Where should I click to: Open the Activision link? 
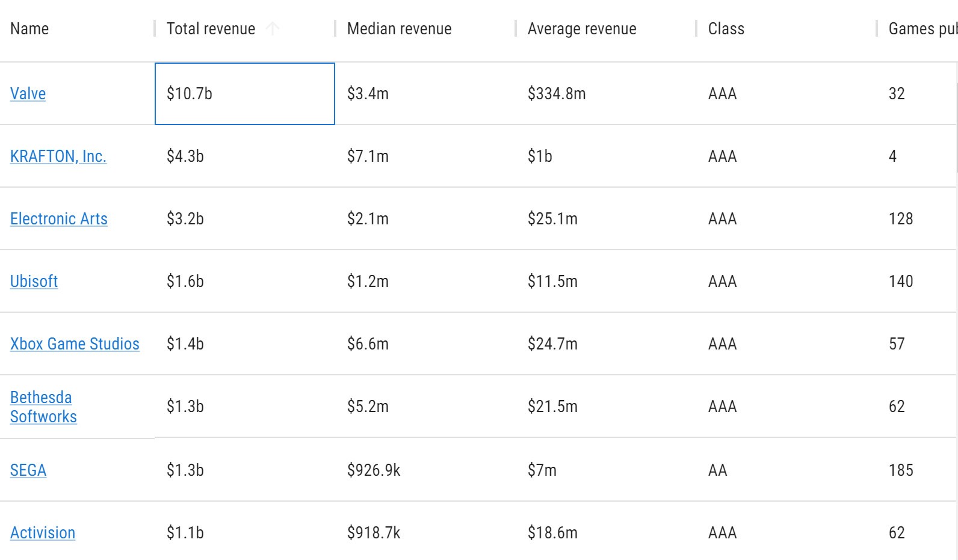42,533
